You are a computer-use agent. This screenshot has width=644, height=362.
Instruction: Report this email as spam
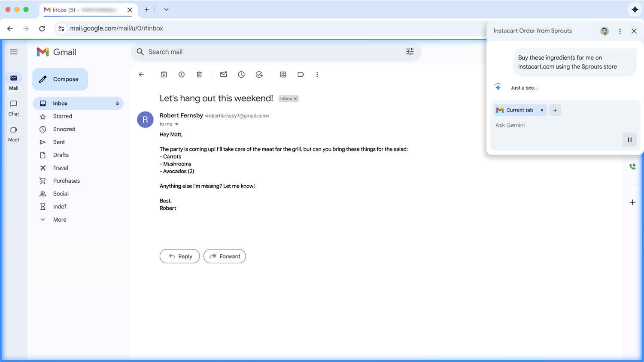tap(182, 75)
